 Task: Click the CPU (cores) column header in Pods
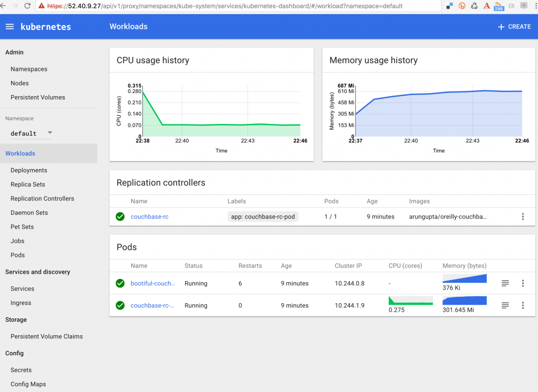tap(405, 266)
